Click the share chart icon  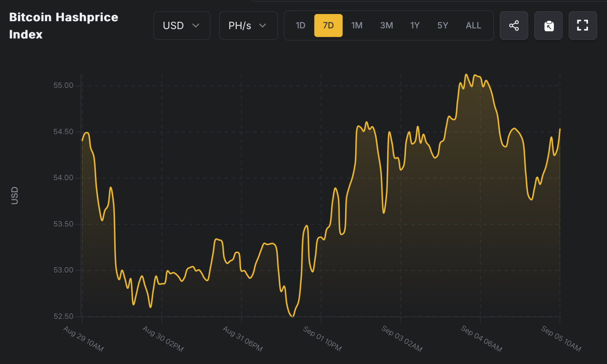[x=514, y=26]
